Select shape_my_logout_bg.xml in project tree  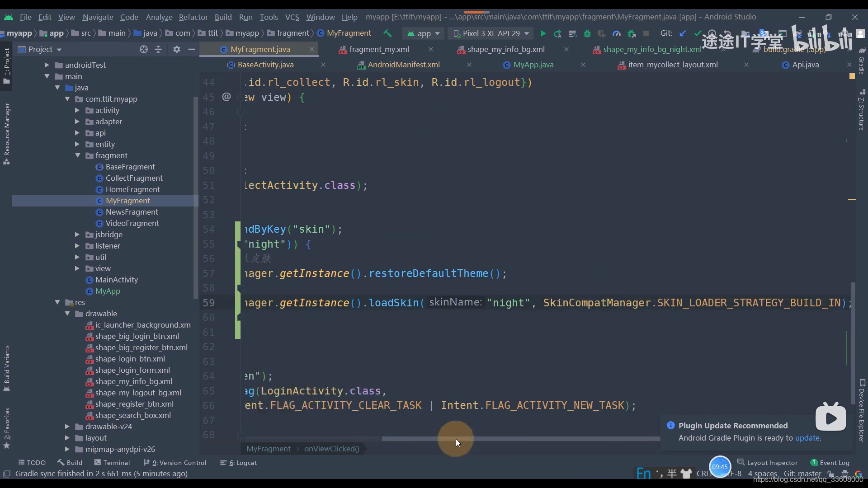[138, 393]
